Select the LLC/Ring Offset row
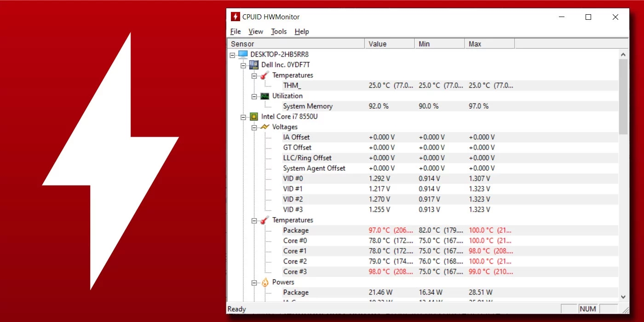This screenshot has height=322, width=644. click(x=450, y=158)
